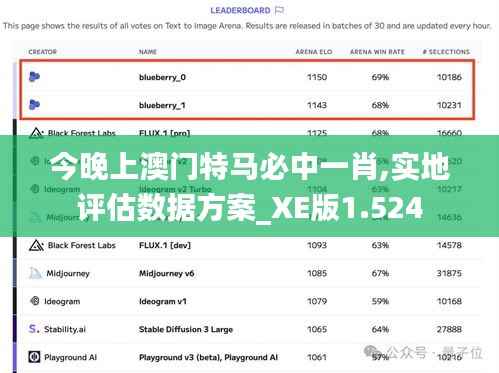The image size is (499, 373).
Task: Click the Black Forest Labs logo in FLUX.1 [dev] row
Action: [36, 245]
